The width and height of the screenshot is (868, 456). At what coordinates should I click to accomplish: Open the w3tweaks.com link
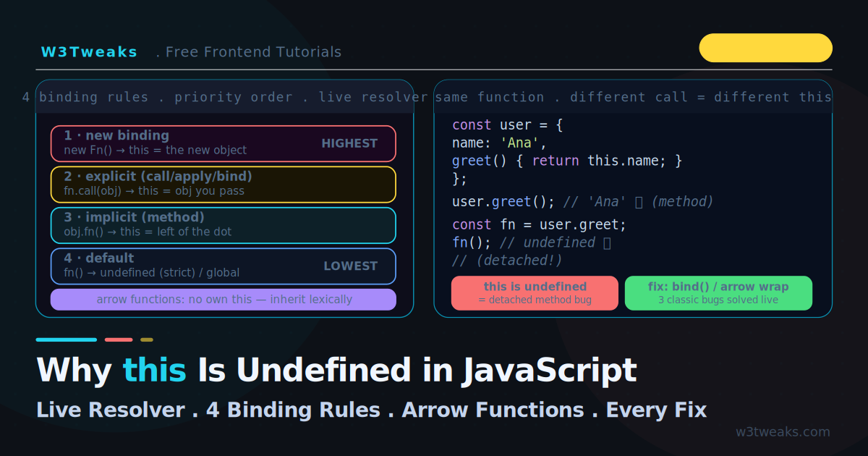(783, 432)
